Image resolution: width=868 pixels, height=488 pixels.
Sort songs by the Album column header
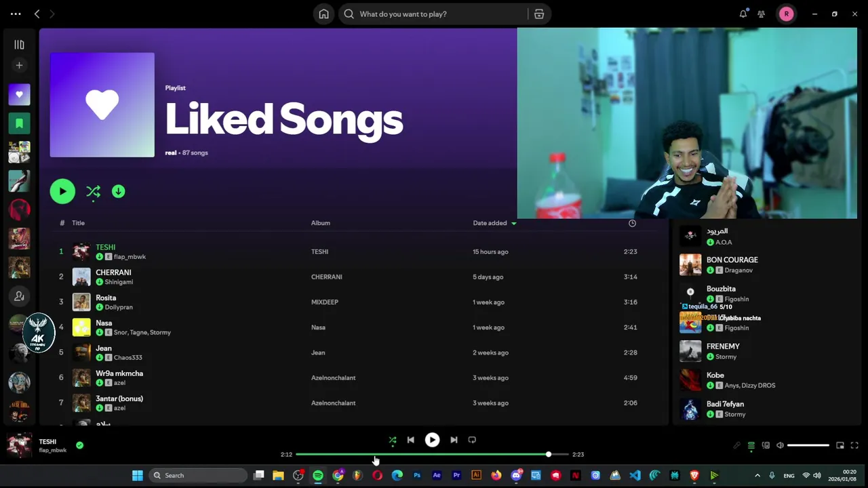pos(321,223)
